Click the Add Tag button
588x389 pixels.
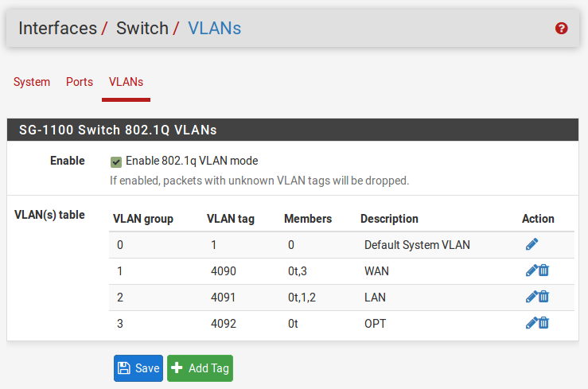click(x=200, y=368)
